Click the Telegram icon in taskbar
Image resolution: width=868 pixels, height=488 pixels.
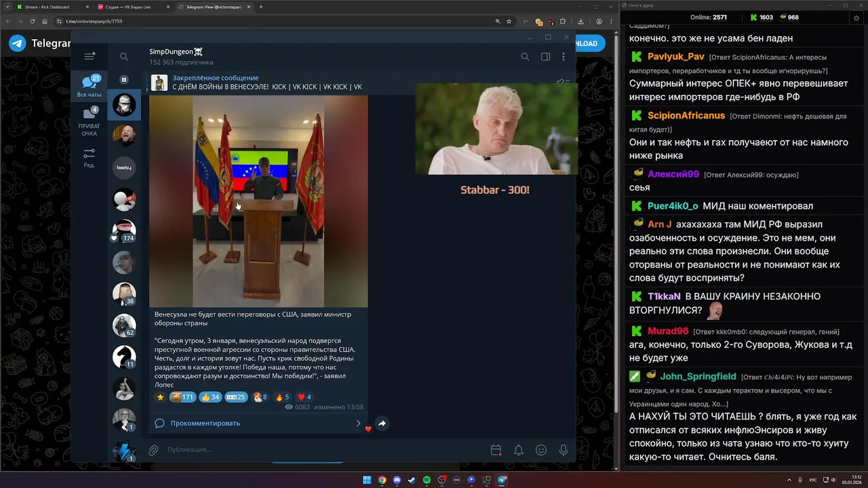[x=502, y=480]
